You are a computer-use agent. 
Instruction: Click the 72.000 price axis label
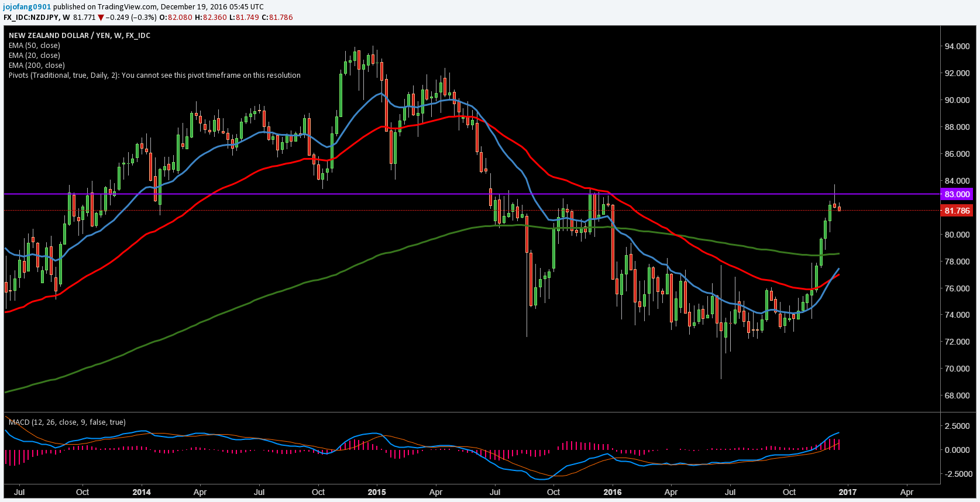click(x=957, y=342)
